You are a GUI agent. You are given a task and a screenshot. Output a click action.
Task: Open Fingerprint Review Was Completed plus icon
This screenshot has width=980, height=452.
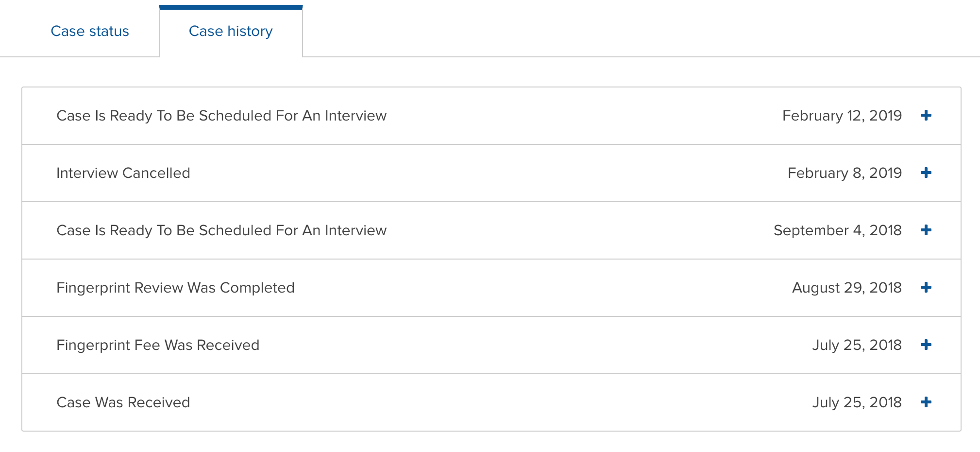[x=926, y=287]
